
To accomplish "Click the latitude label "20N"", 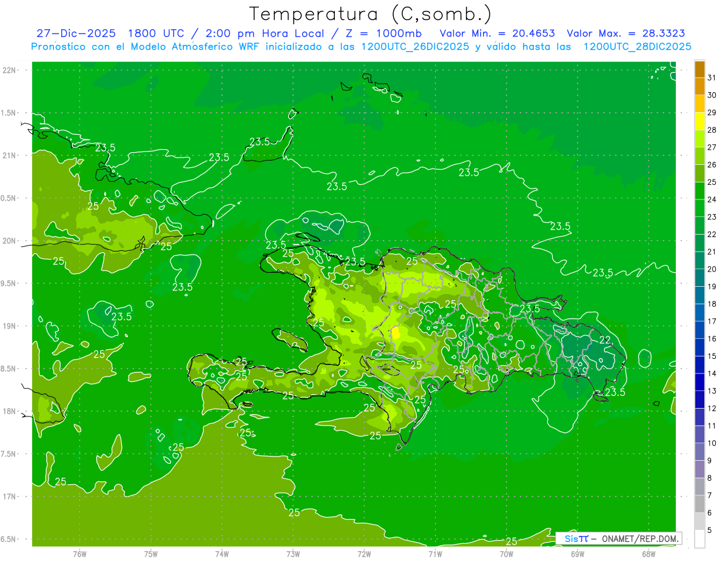I will 10,241.
